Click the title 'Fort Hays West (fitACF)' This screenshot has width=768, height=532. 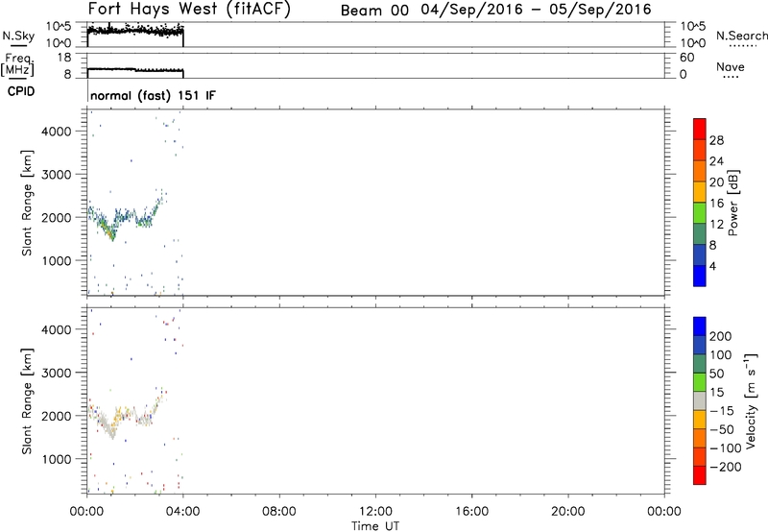pos(189,9)
